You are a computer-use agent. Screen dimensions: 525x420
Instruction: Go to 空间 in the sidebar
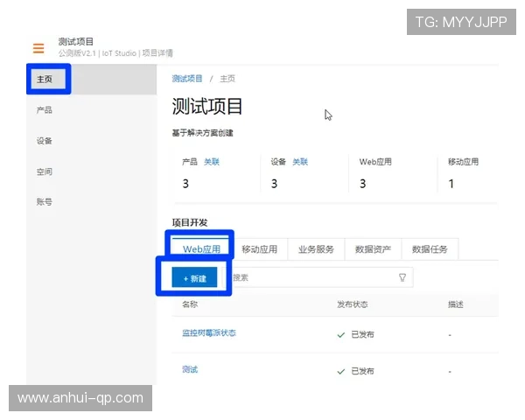click(x=45, y=171)
